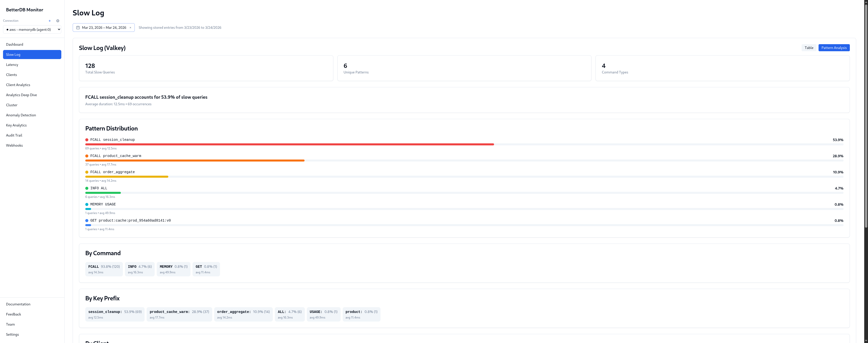Click the MEMORY USAGE pattern row
The width and height of the screenshot is (868, 343).
[103, 204]
